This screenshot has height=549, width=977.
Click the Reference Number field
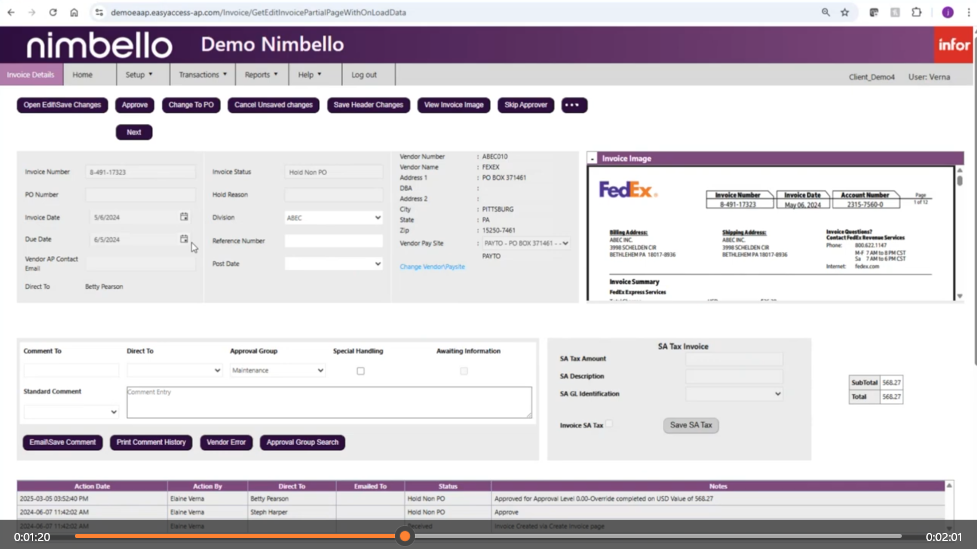[x=333, y=241]
